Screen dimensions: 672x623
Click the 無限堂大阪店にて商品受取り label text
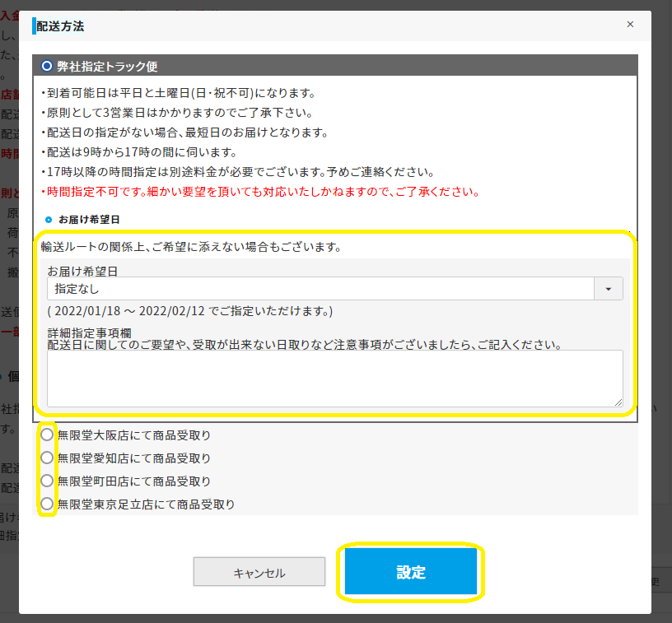[x=134, y=435]
